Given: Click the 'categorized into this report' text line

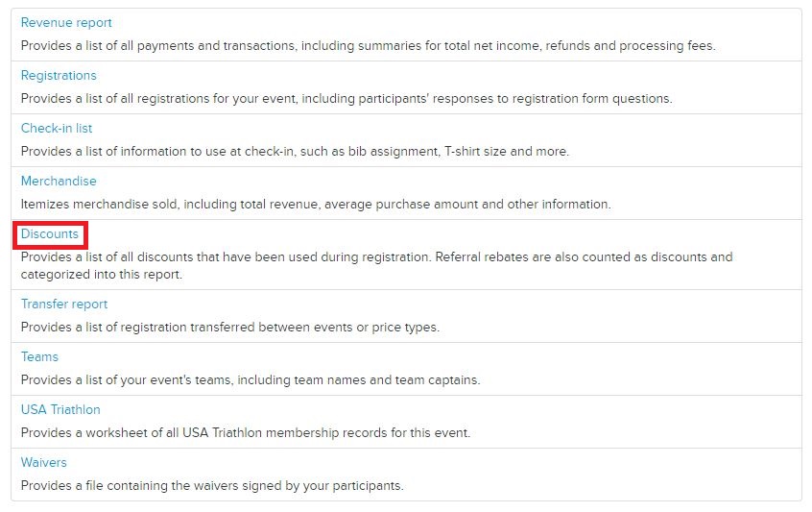Looking at the screenshot, I should pos(102,275).
